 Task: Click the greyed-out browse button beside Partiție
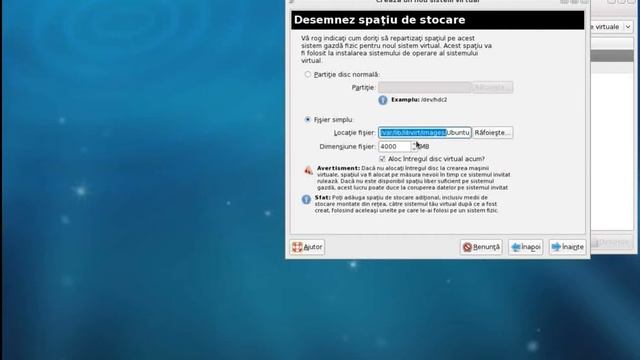492,87
